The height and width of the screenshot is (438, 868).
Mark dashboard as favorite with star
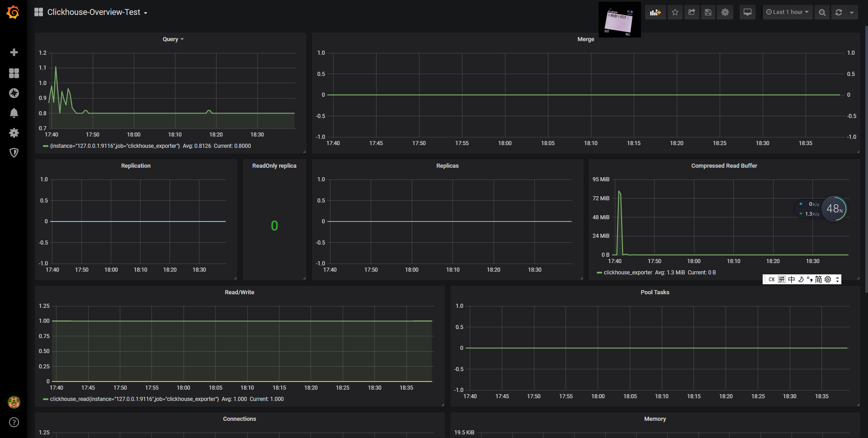tap(675, 12)
